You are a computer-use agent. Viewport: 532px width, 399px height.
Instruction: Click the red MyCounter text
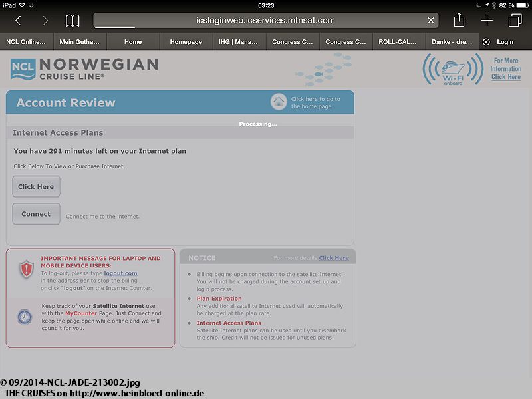pos(81,313)
